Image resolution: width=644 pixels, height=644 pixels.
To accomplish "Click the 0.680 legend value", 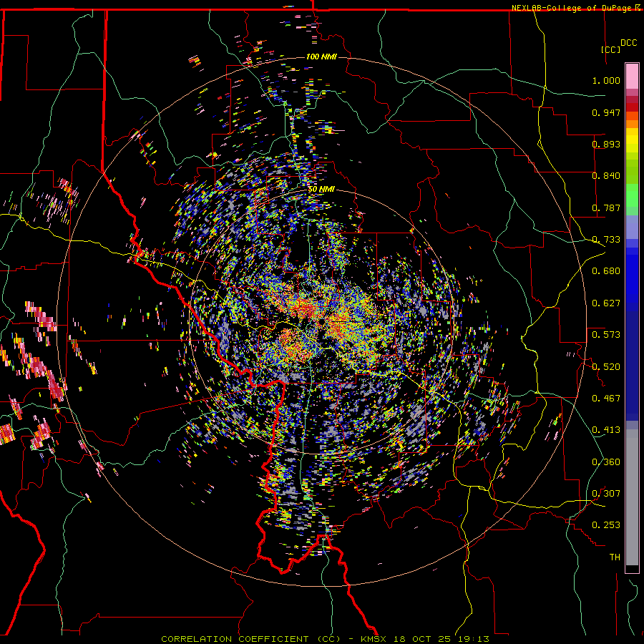I will click(x=606, y=271).
